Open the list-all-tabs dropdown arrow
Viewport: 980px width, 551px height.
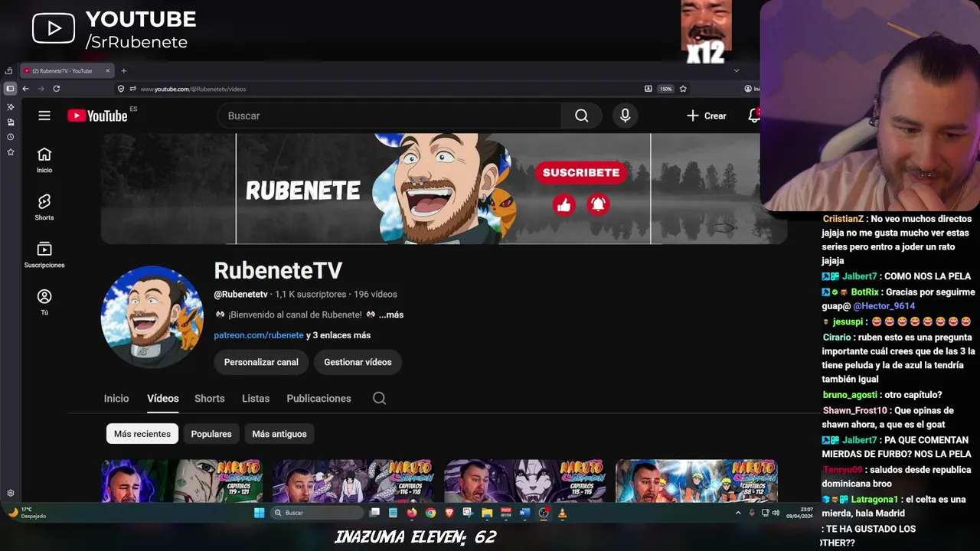[737, 71]
